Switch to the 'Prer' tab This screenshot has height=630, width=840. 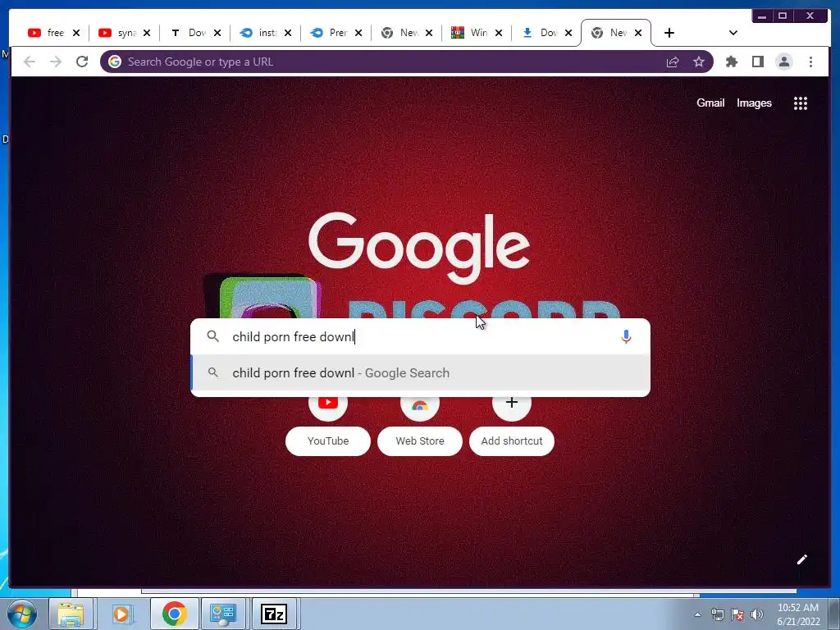pos(330,33)
